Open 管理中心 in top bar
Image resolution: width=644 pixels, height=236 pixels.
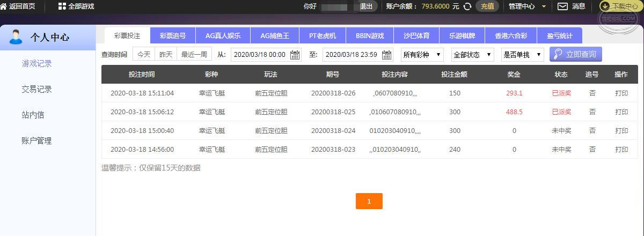(522, 6)
